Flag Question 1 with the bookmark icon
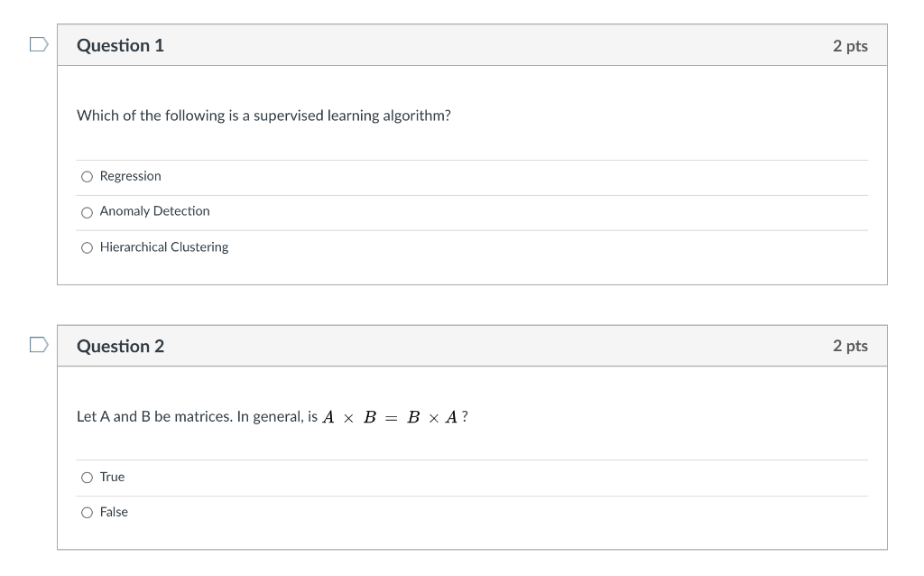Image resolution: width=924 pixels, height=576 pixels. click(x=38, y=44)
